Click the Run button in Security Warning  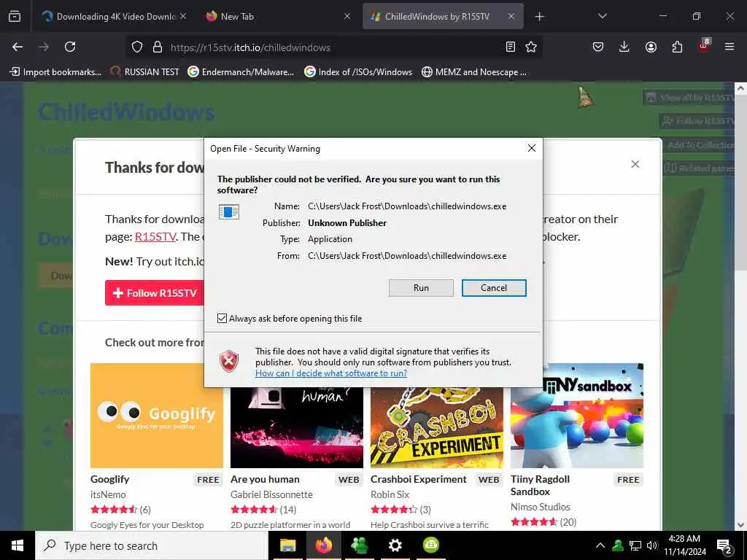tap(421, 287)
